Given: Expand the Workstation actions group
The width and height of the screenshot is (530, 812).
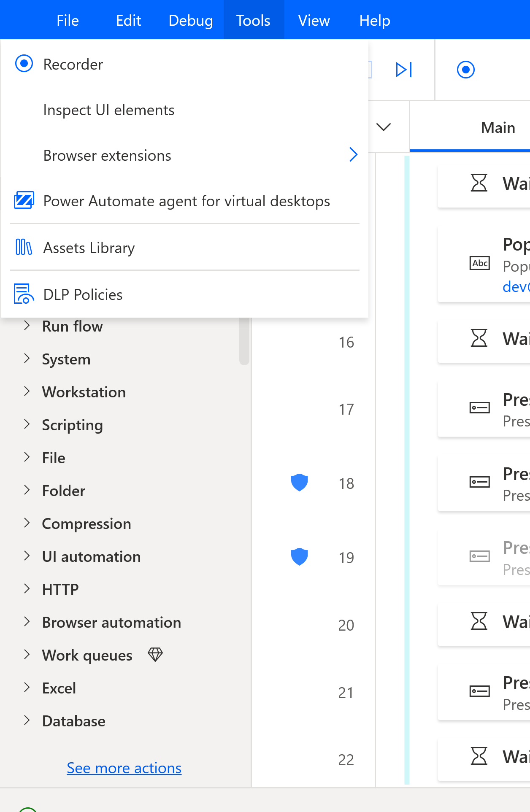Looking at the screenshot, I should [27, 391].
